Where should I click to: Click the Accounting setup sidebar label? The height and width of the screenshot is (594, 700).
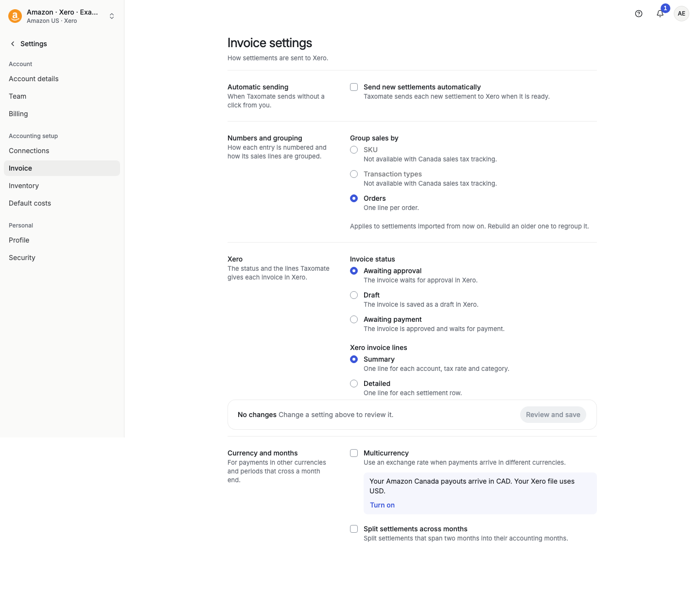(34, 136)
